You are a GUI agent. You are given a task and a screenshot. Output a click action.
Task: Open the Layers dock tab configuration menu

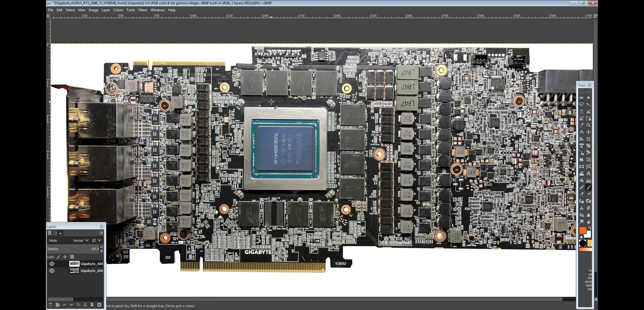tap(101, 233)
